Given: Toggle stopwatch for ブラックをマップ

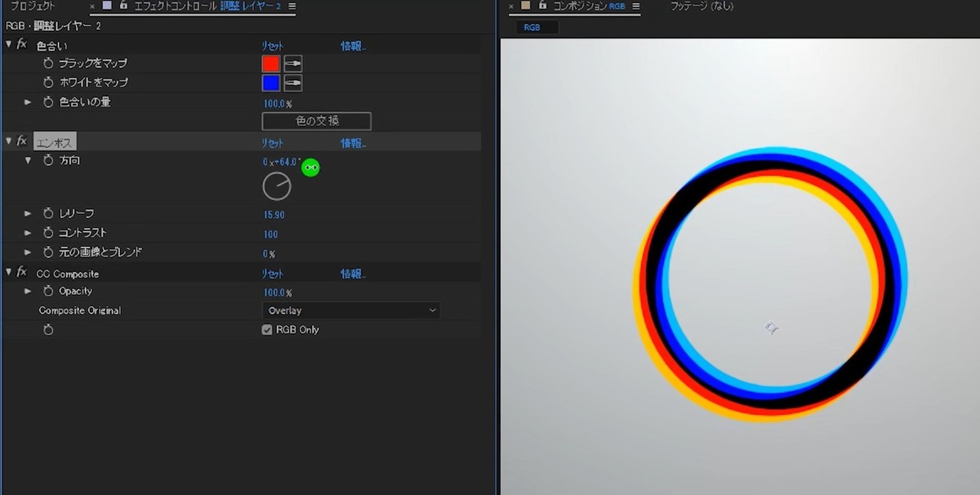Looking at the screenshot, I should click(48, 63).
